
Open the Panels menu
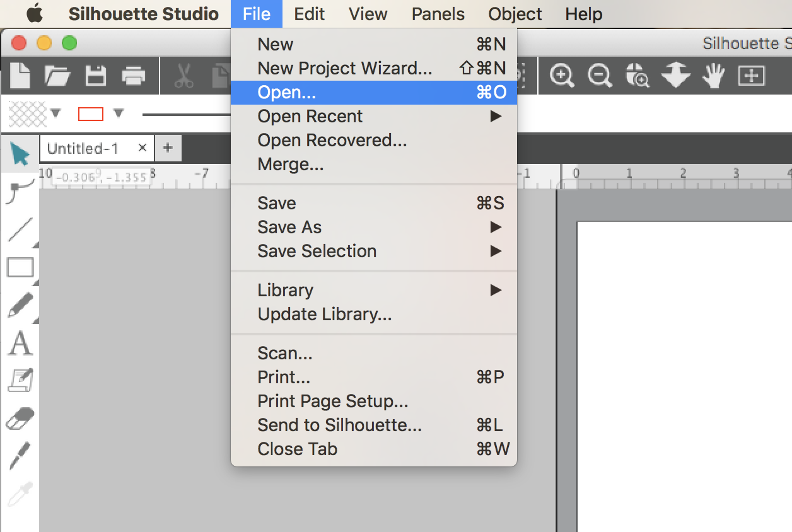tap(438, 14)
